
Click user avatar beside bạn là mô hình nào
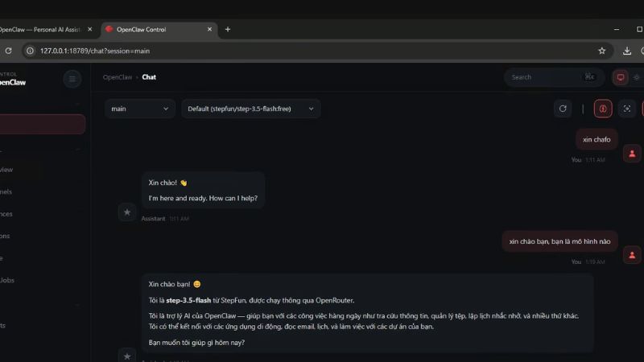tap(632, 255)
